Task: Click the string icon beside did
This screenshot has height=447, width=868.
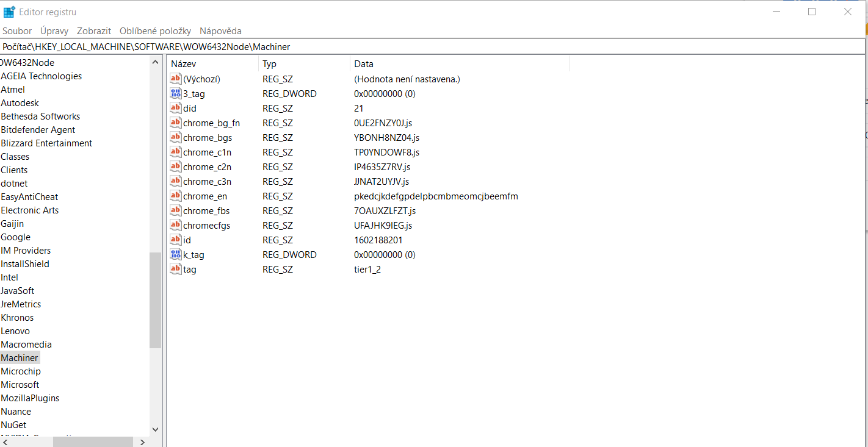Action: [176, 108]
